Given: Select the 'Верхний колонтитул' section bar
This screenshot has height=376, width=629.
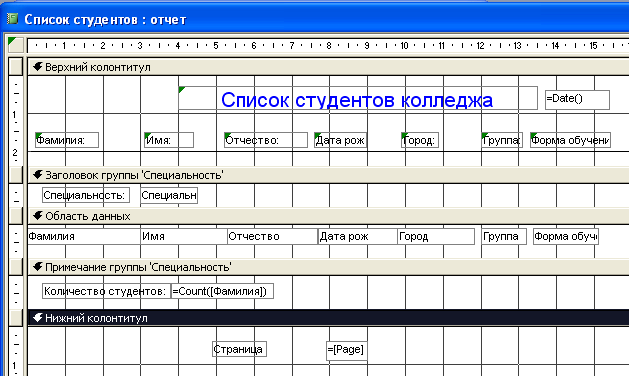Looking at the screenshot, I should (x=328, y=67).
